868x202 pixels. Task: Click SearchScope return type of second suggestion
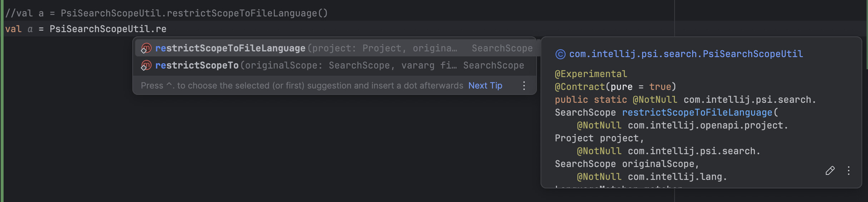pos(493,65)
